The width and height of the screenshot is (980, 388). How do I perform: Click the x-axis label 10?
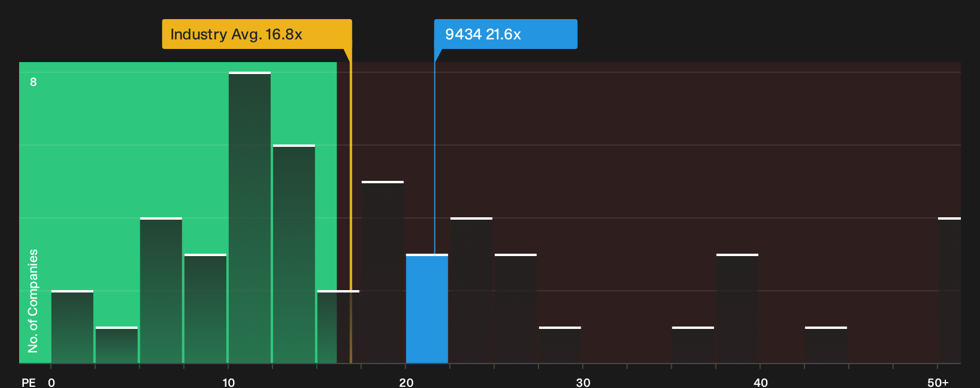coord(229,382)
